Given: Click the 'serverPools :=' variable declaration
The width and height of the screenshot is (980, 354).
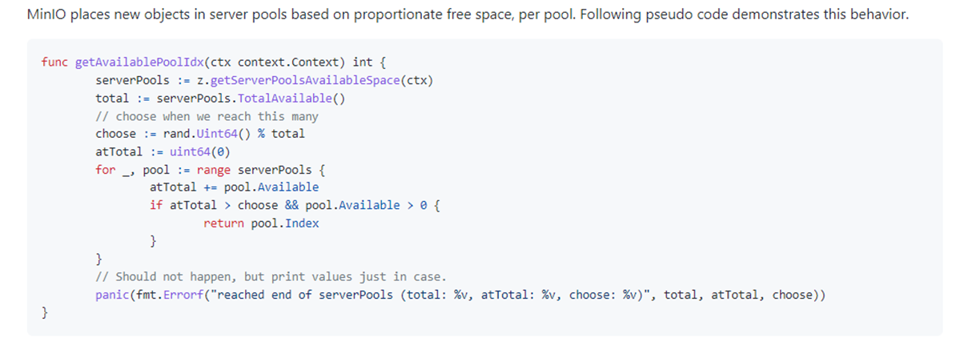Looking at the screenshot, I should pos(139,80).
